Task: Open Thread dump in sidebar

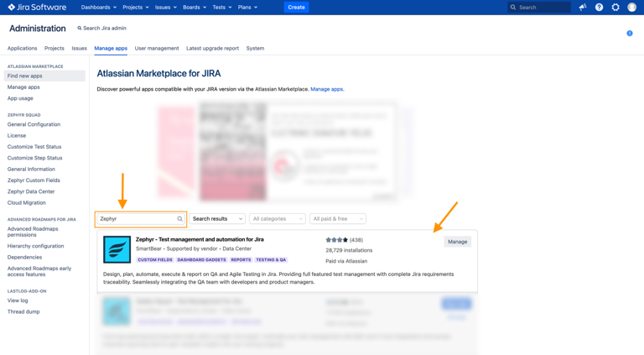Action: click(x=23, y=311)
